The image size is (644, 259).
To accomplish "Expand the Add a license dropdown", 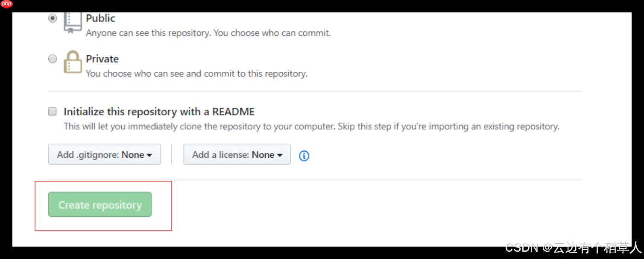I will coord(237,155).
